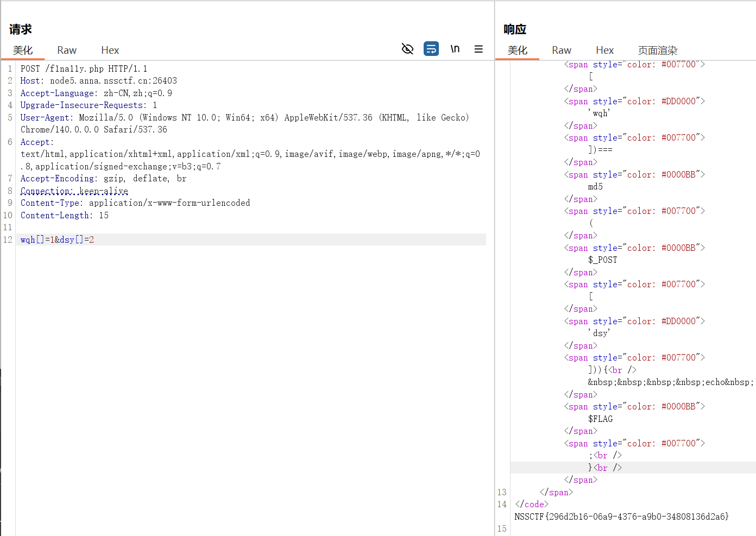Open the request hamburger options menu
Screen dimensions: 756x536
coord(478,49)
